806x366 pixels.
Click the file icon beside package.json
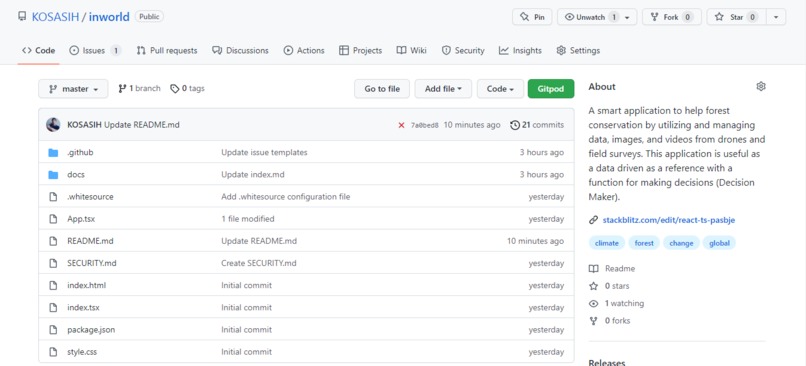click(53, 330)
